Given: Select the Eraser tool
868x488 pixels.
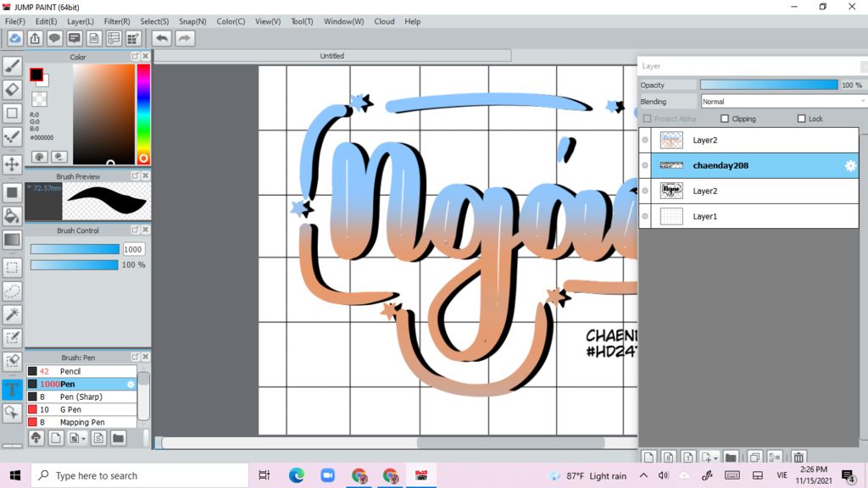Looking at the screenshot, I should 12,90.
